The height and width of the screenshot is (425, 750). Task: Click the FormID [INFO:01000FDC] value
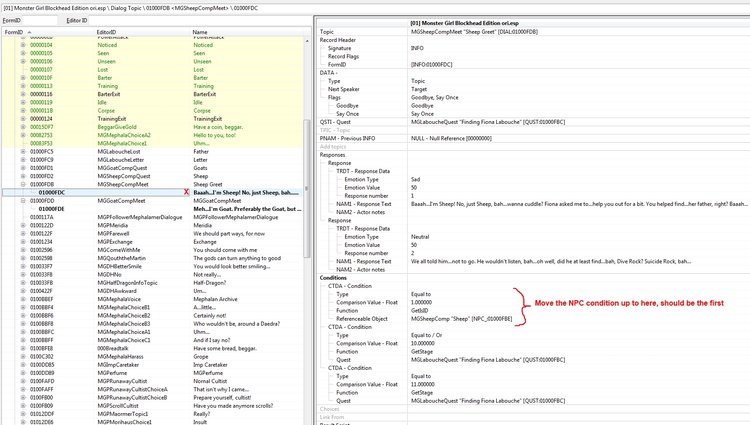click(431, 65)
